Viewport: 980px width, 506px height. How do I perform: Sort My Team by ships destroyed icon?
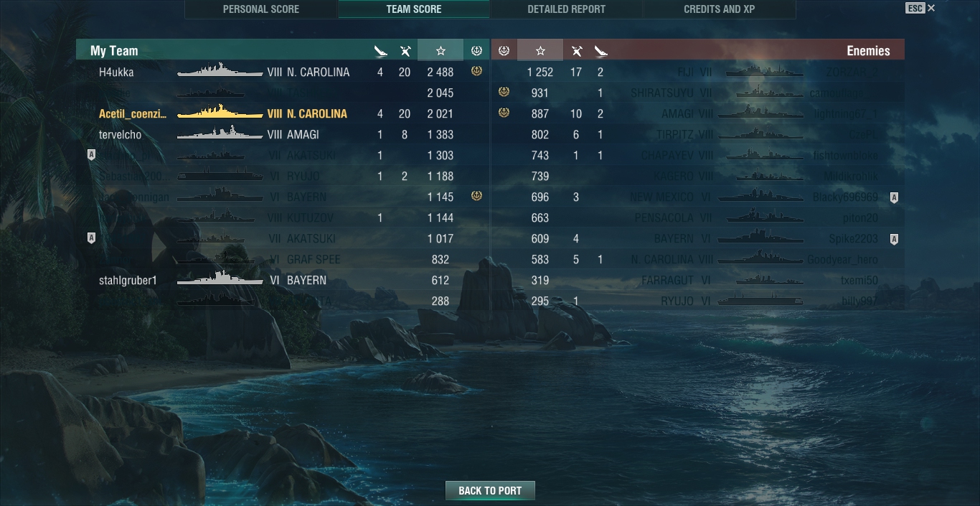380,51
